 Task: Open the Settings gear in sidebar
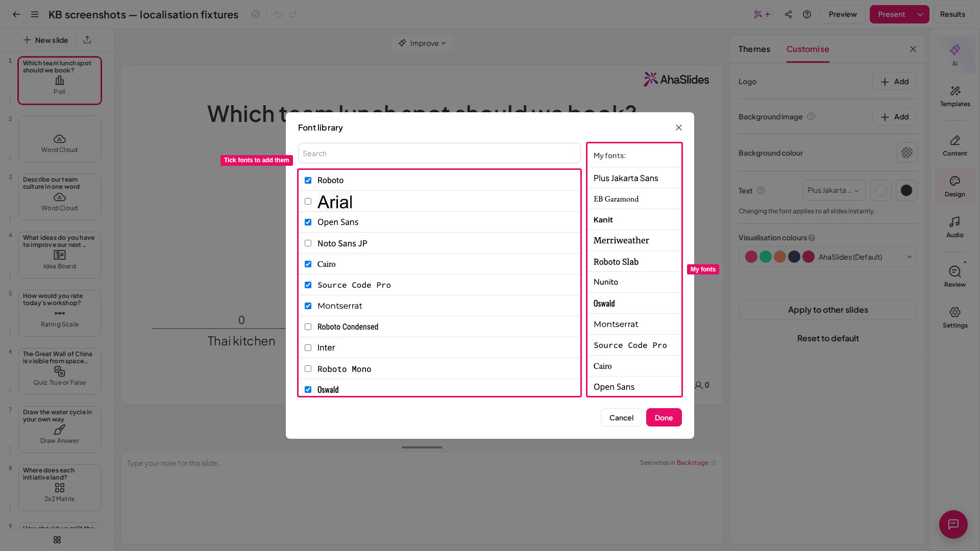tap(954, 317)
